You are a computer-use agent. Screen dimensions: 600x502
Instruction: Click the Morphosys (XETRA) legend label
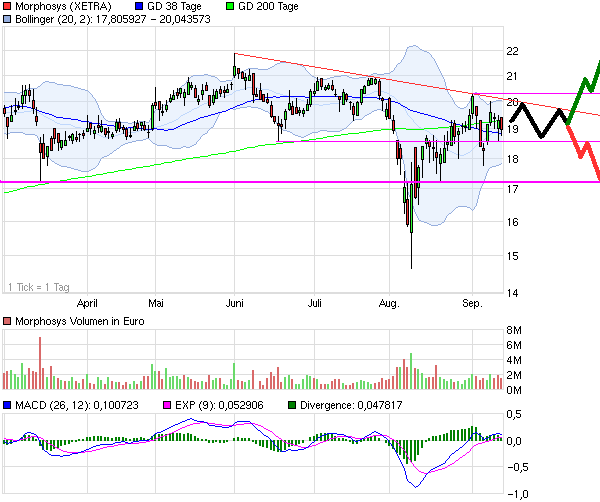point(64,6)
